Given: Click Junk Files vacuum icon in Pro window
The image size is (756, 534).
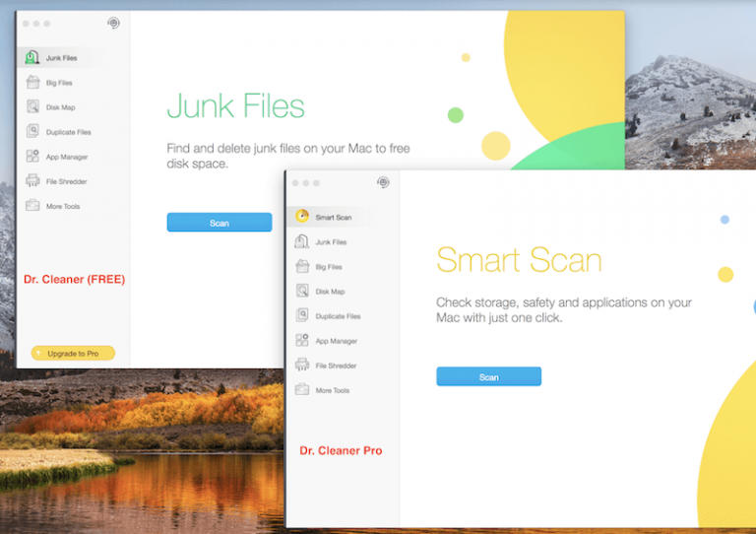Looking at the screenshot, I should pyautogui.click(x=302, y=241).
